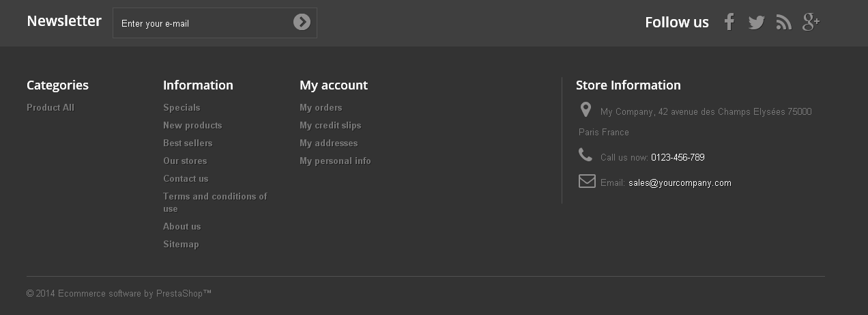Click the envelope email icon
868x315 pixels.
click(x=587, y=181)
